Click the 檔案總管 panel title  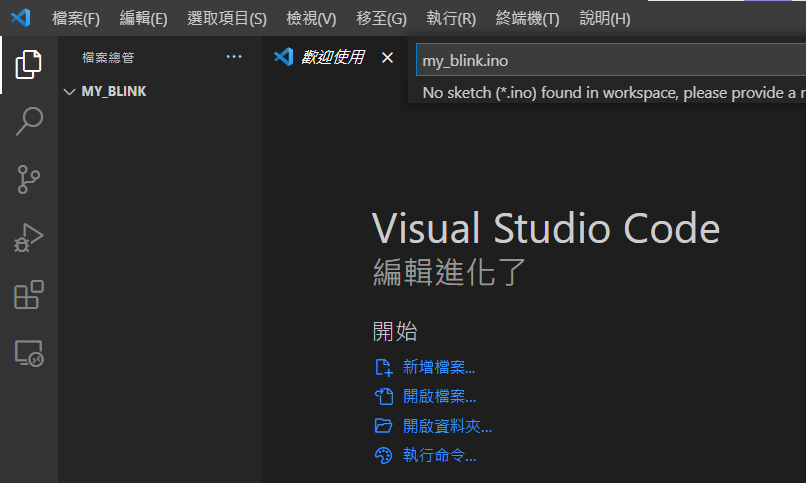(108, 58)
